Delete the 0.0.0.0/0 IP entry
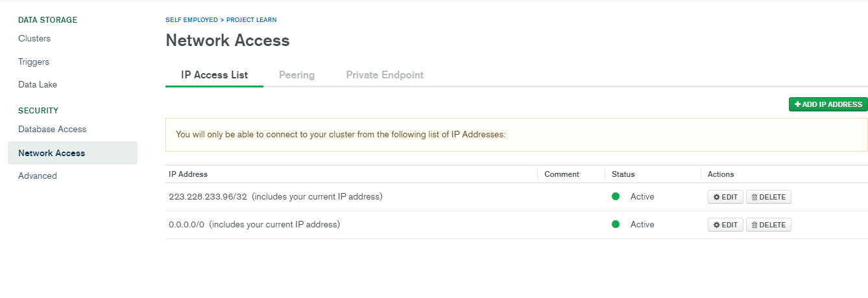Screen dimensions: 868x298 (769, 225)
